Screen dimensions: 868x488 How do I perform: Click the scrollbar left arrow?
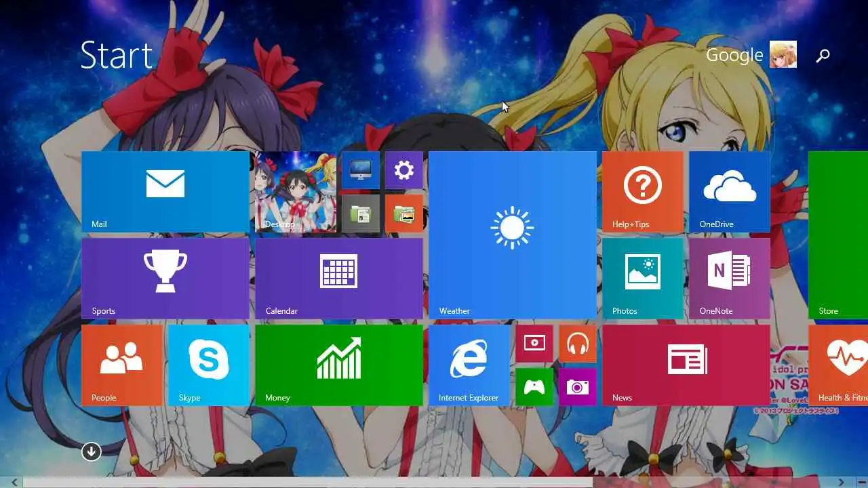14,482
